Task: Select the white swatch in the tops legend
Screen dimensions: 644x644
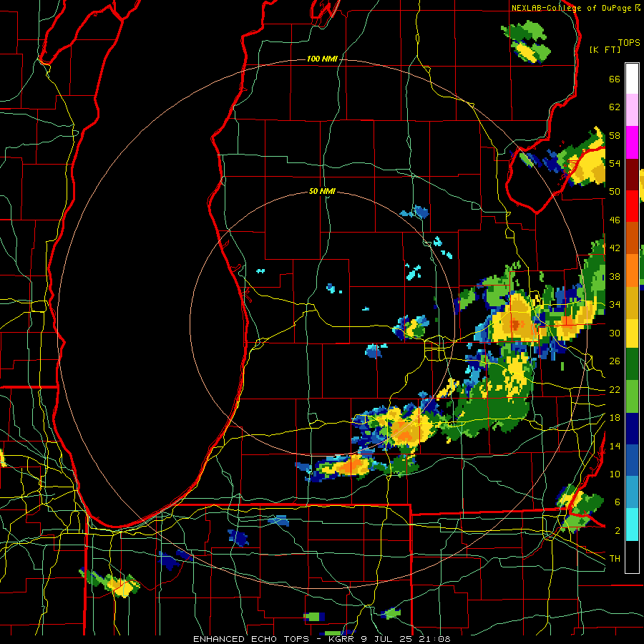Action: pos(632,79)
